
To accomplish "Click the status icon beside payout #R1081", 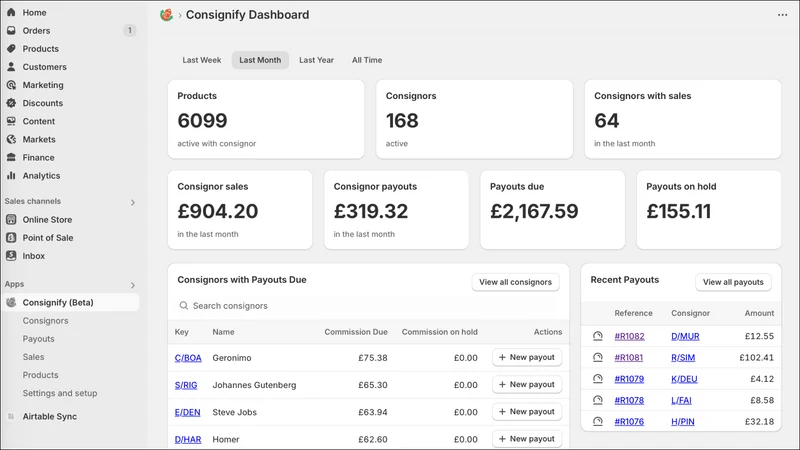I will (597, 358).
